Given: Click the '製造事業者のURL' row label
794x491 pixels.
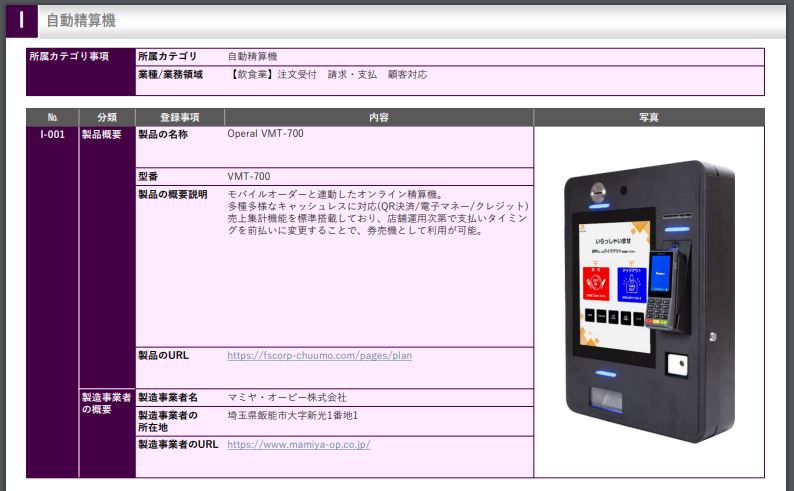Looking at the screenshot, I should (x=178, y=444).
